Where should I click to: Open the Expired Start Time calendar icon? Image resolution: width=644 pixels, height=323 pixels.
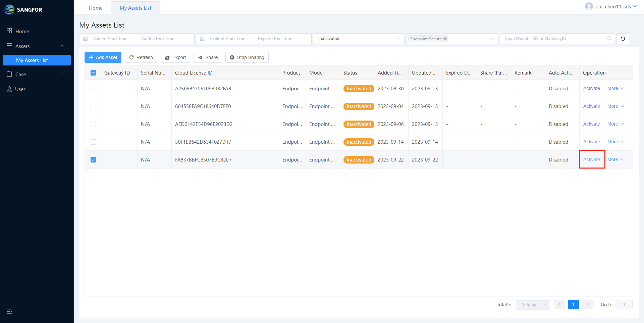coord(202,39)
